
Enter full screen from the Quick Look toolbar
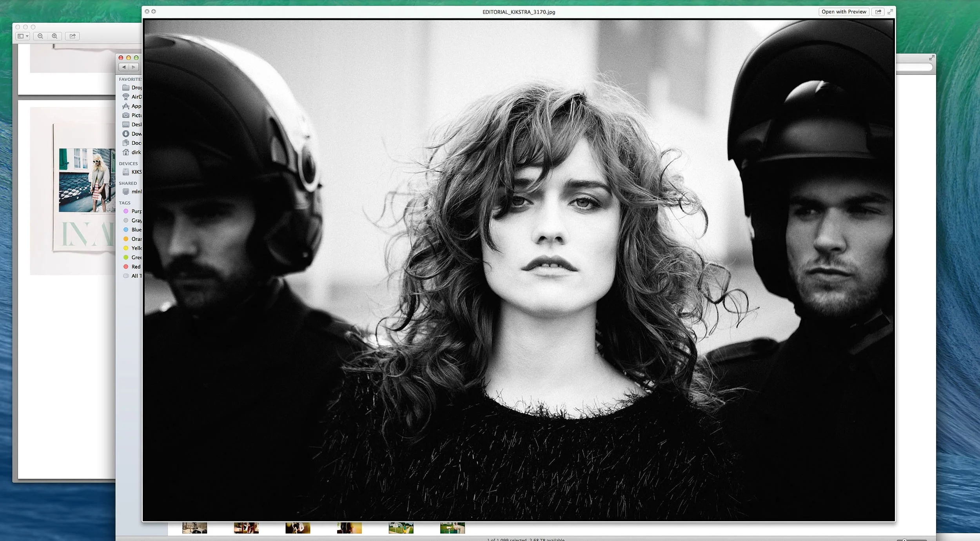890,12
